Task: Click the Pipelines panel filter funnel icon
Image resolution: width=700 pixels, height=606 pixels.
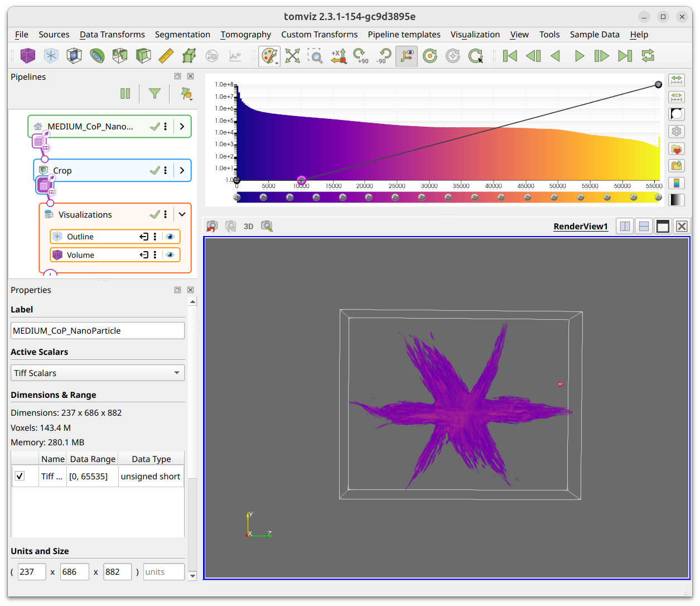Action: click(x=155, y=94)
